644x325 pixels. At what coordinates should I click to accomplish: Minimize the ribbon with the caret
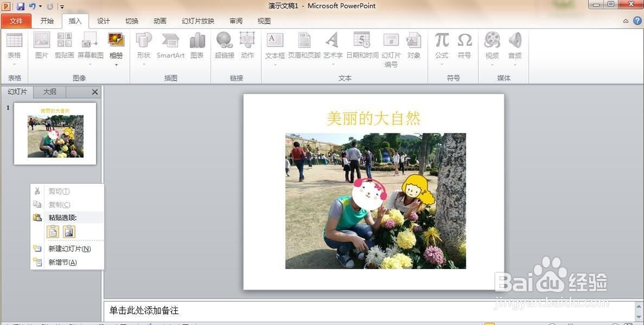[625, 21]
